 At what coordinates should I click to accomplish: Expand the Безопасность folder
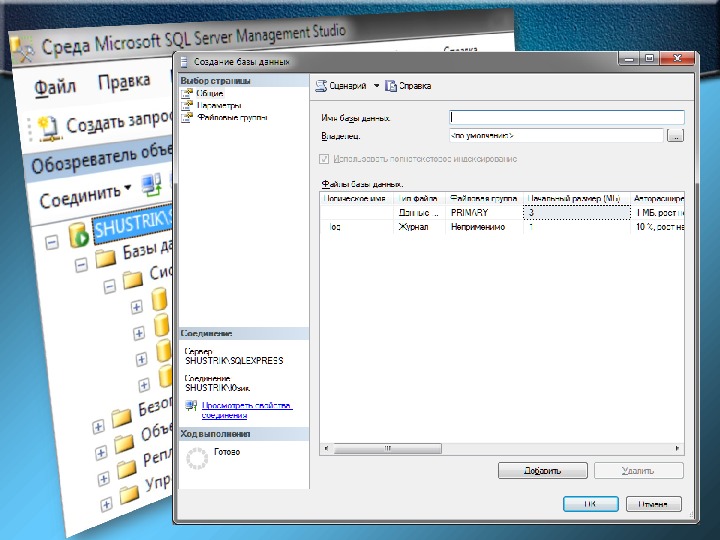click(98, 427)
